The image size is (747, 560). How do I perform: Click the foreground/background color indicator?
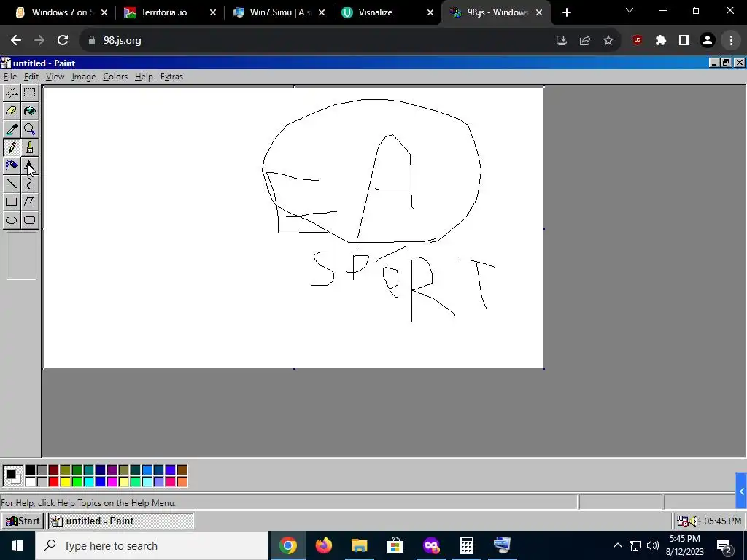13,475
